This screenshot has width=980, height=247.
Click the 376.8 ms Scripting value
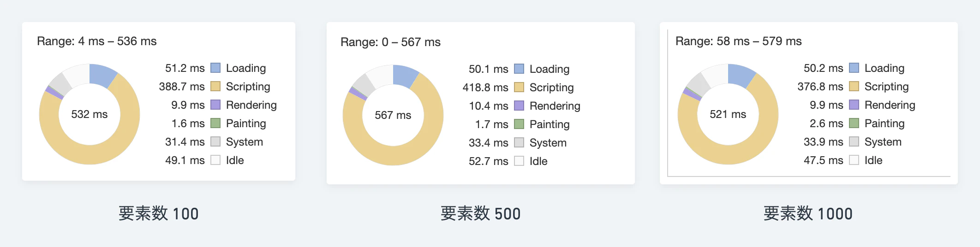[x=820, y=87]
